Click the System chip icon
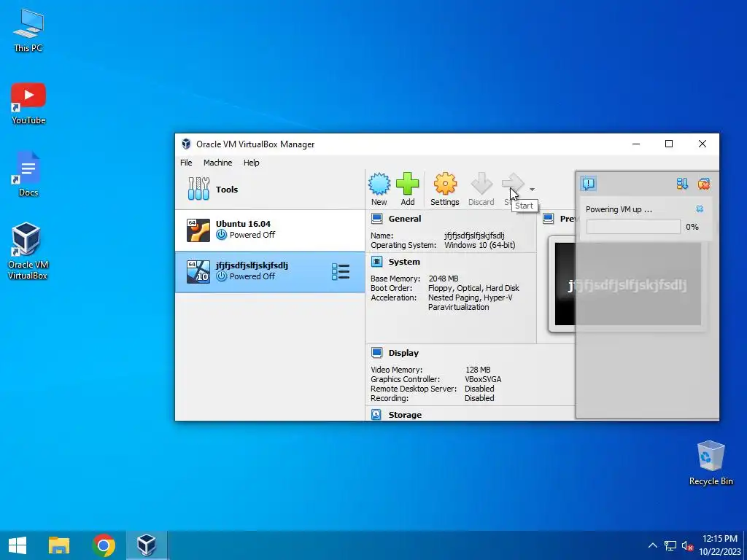The width and height of the screenshot is (747, 560). point(377,262)
